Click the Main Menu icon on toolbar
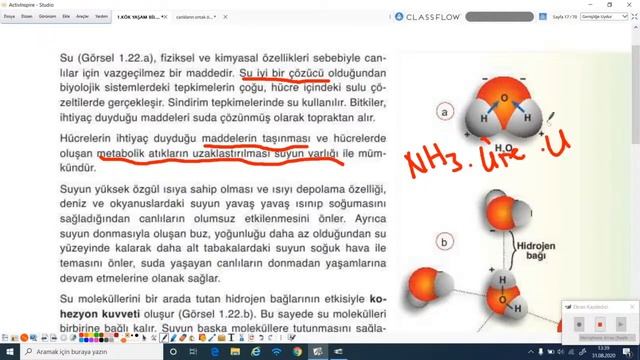 5,338
